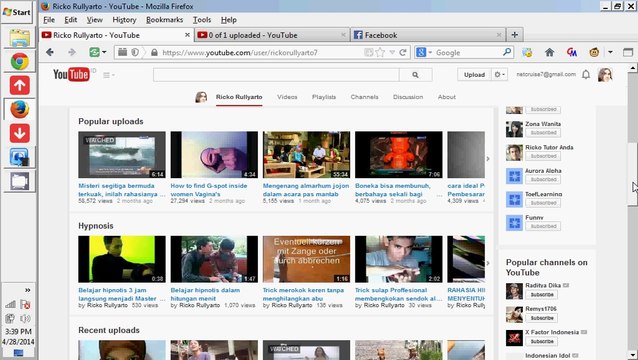Open the URL history dropdown arrow

point(392,52)
